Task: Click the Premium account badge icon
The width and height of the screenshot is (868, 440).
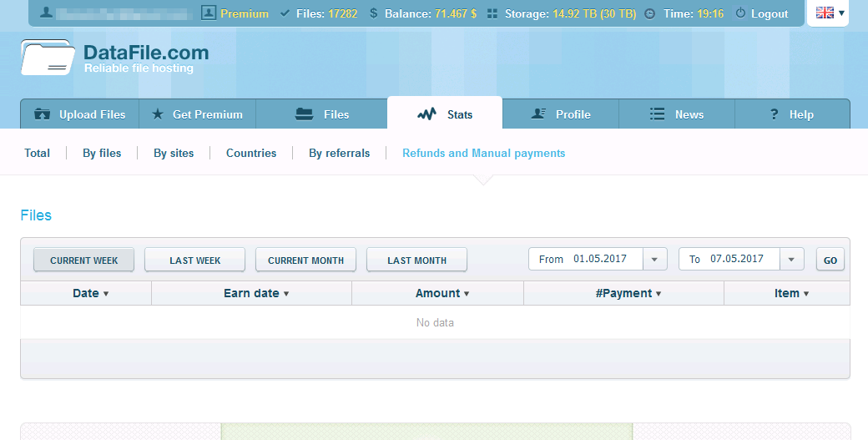Action: [209, 13]
